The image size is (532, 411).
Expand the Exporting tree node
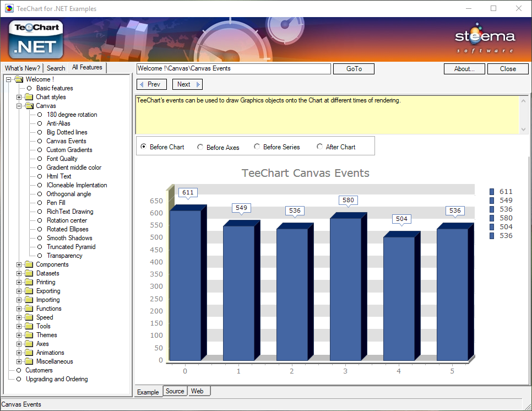(19, 291)
